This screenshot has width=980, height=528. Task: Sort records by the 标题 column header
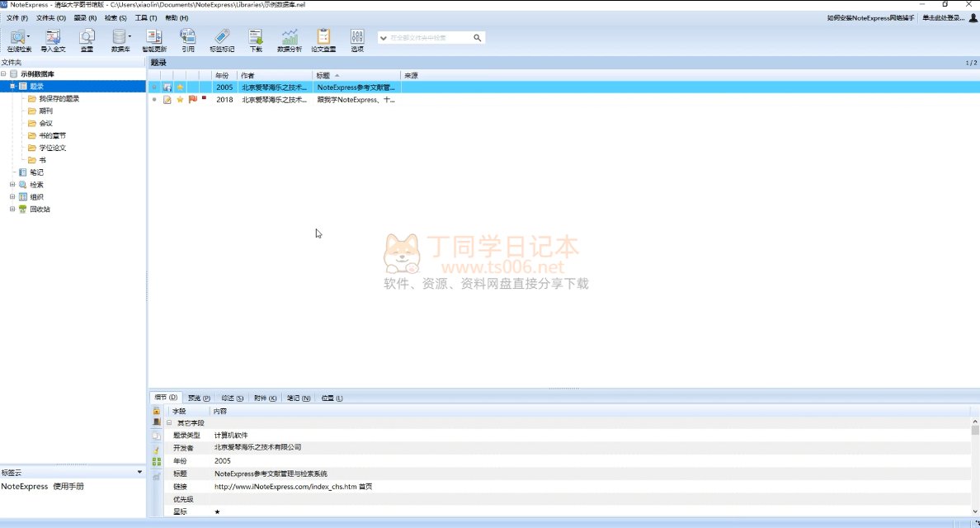(356, 76)
